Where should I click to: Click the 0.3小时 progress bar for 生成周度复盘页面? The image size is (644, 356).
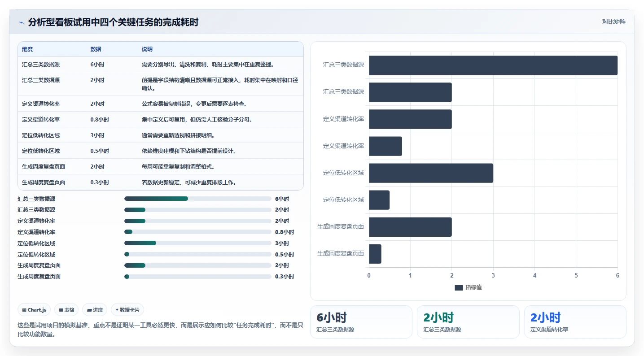coord(198,276)
